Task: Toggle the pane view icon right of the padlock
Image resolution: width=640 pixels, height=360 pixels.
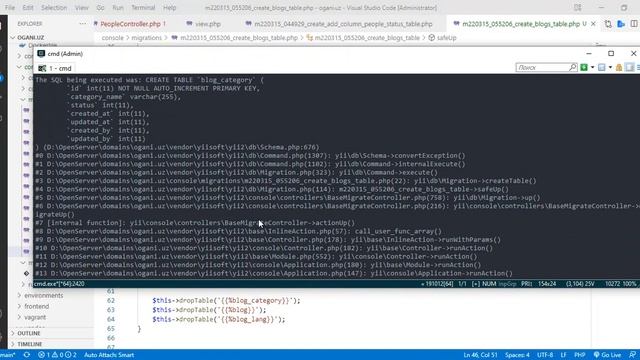Action: pyautogui.click(x=630, y=67)
